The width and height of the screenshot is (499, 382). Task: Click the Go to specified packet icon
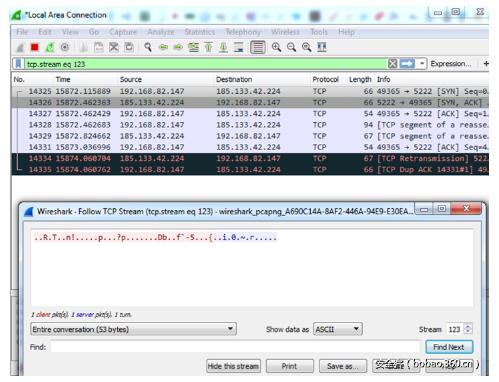pyautogui.click(x=193, y=47)
